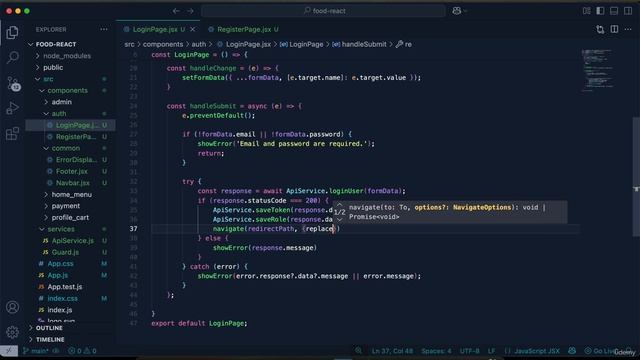Viewport: 640px width, 360px height.
Task: Toggle the bottom Panel
Action: (614, 11)
